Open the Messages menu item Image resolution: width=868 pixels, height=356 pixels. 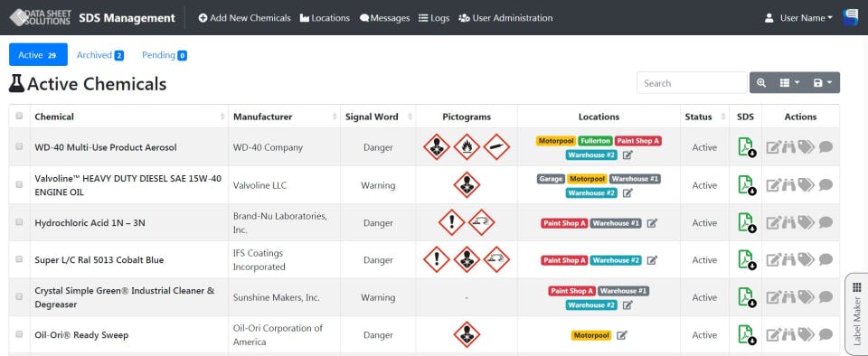click(385, 18)
